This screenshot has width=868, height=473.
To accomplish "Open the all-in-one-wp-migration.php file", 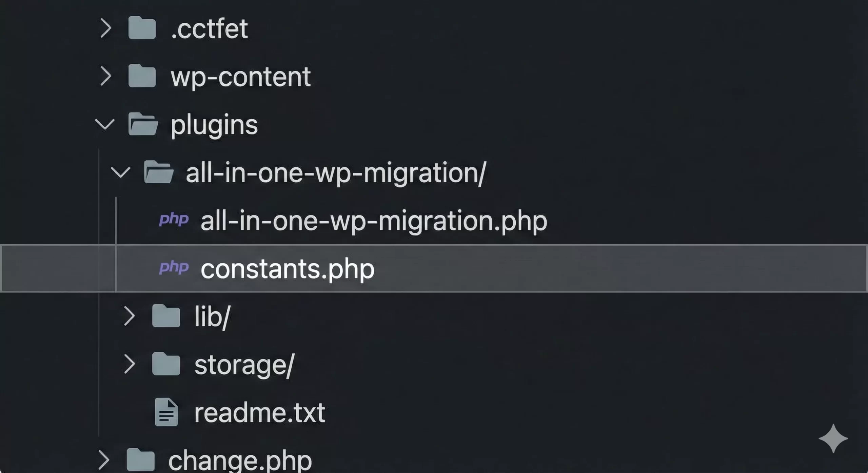I will pyautogui.click(x=374, y=221).
